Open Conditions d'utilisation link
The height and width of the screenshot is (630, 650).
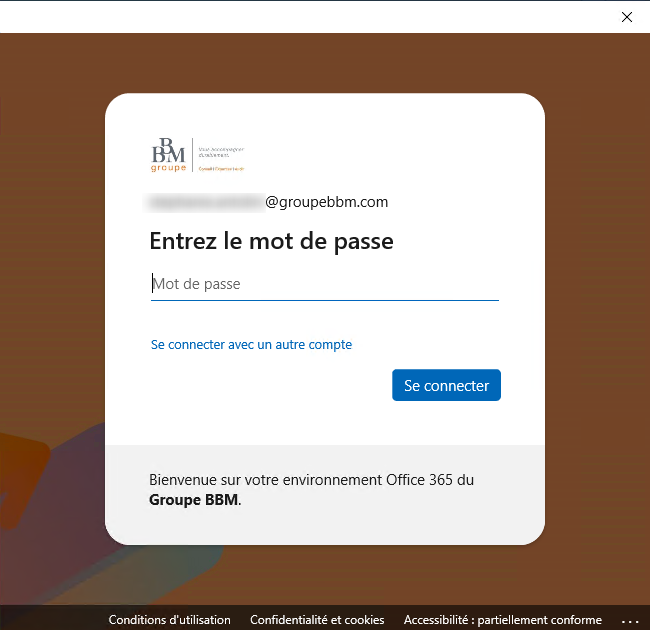(169, 620)
